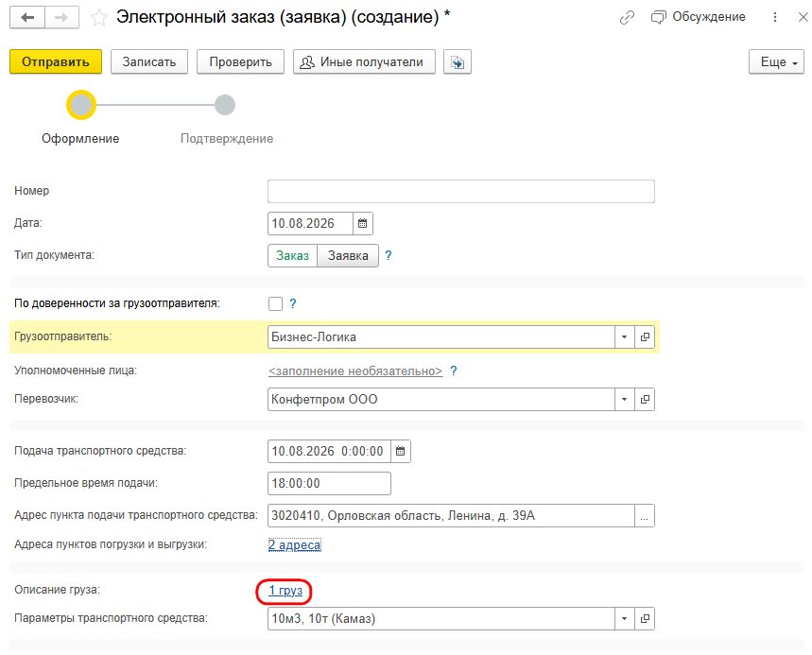Save the document with Записать

click(149, 61)
